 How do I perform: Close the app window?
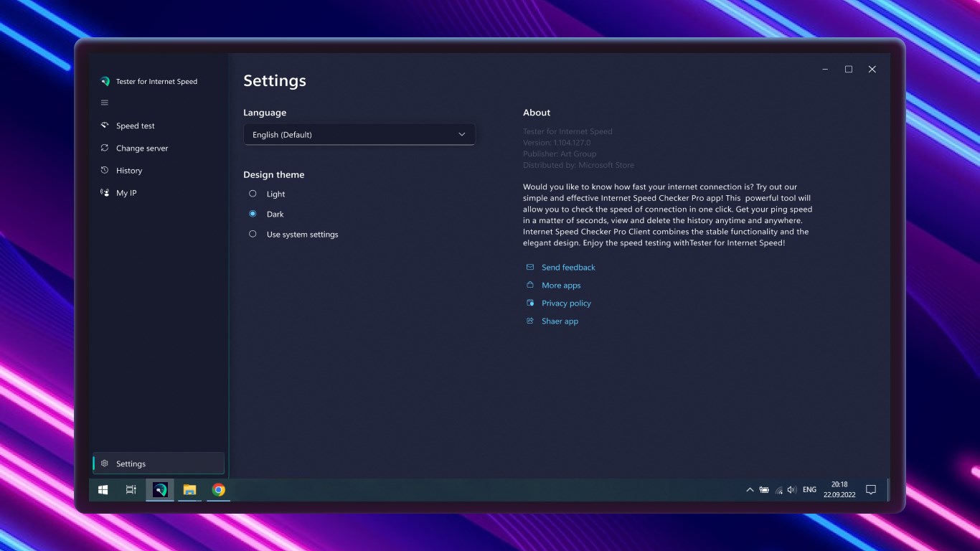872,69
